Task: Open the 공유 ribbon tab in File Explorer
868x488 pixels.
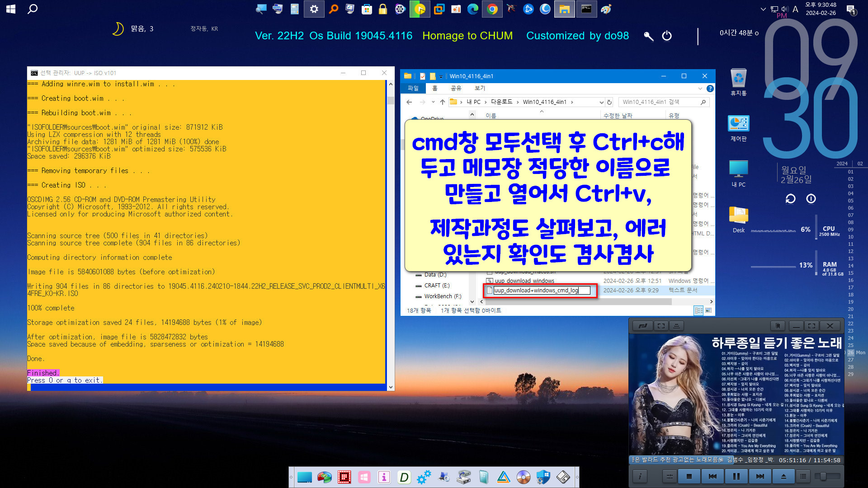Action: pyautogui.click(x=456, y=88)
